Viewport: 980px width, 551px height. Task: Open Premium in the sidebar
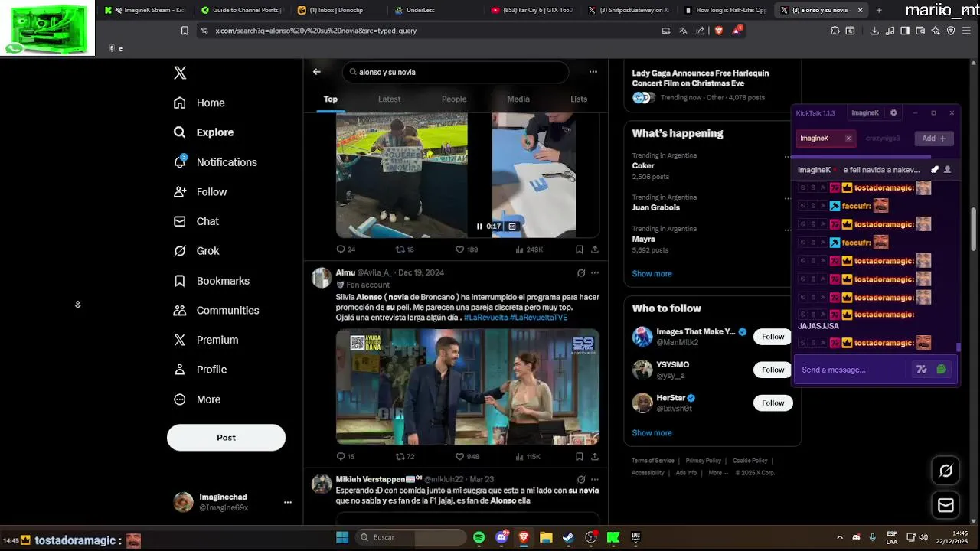coord(206,340)
